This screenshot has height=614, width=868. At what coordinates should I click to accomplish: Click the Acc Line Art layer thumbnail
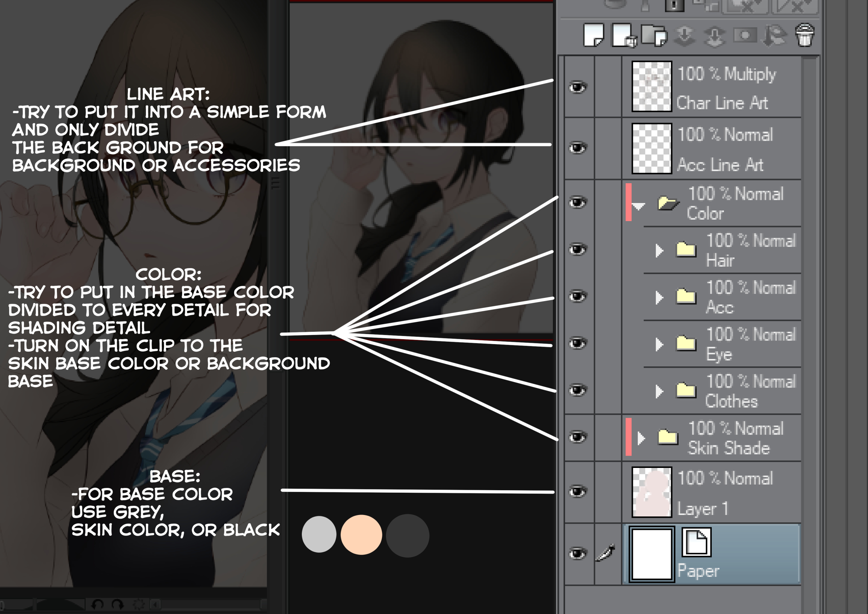point(652,148)
